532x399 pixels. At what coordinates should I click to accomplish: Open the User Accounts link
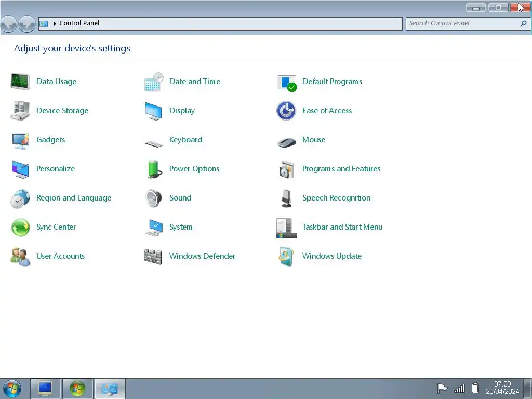pos(60,256)
